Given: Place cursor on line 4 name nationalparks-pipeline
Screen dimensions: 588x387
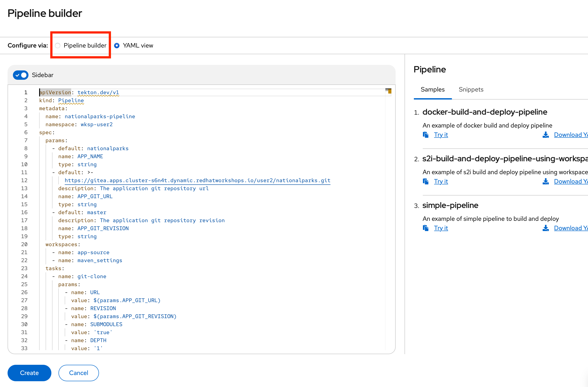Looking at the screenshot, I should [100, 116].
